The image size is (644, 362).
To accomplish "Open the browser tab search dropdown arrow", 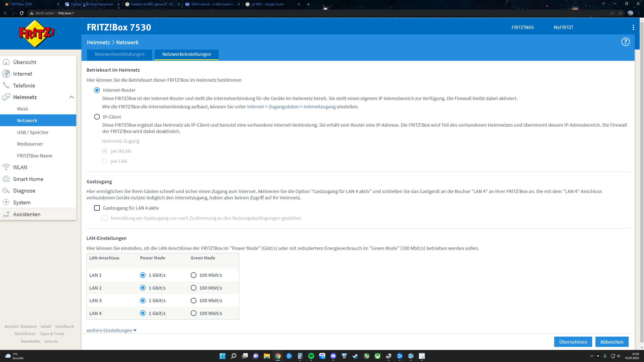I will [603, 4].
